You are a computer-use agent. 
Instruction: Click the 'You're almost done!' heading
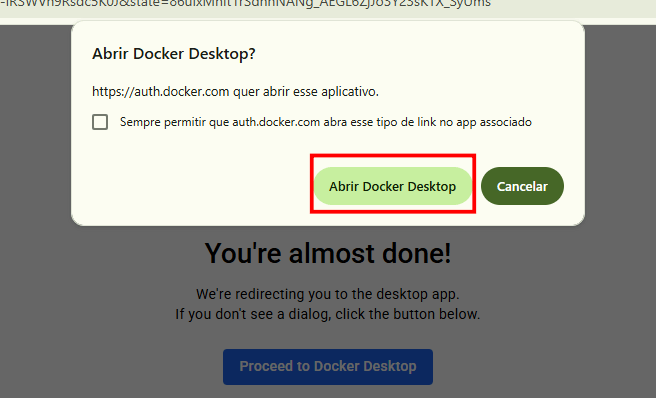pyautogui.click(x=328, y=254)
